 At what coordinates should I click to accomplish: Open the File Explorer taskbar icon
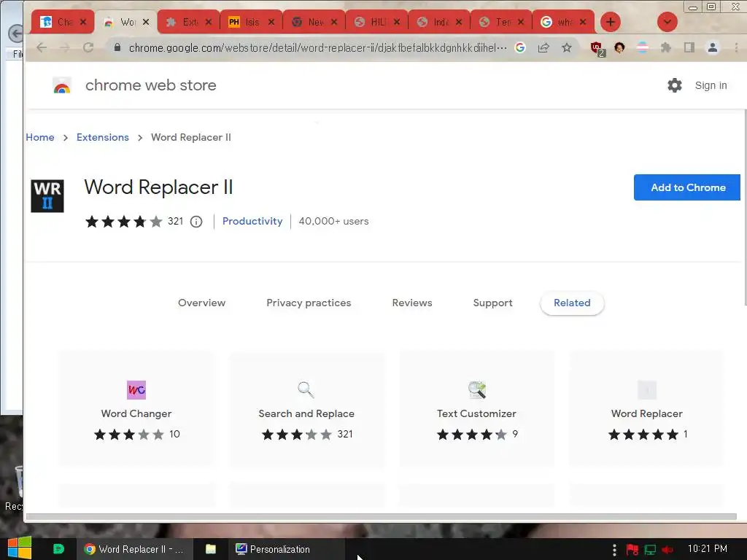pyautogui.click(x=211, y=549)
